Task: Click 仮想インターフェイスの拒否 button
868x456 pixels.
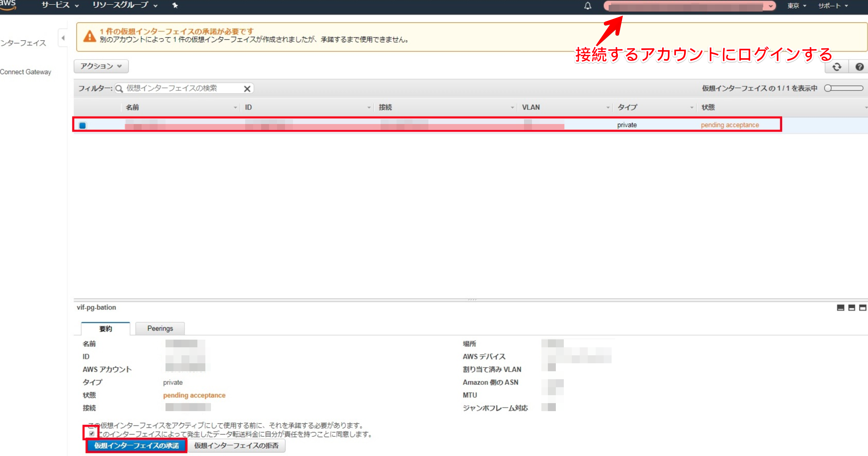Action: [236, 446]
